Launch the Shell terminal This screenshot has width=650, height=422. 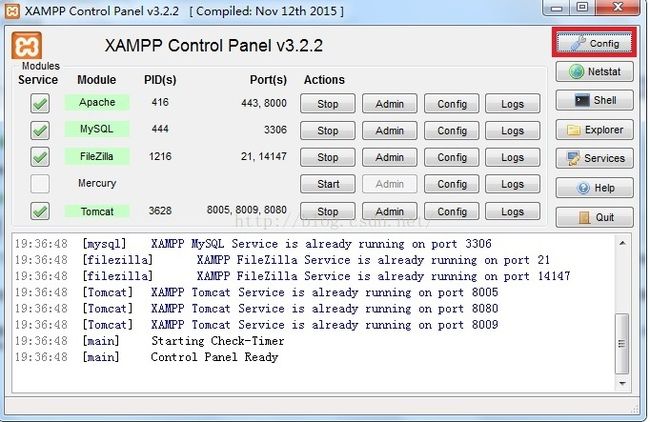[594, 100]
